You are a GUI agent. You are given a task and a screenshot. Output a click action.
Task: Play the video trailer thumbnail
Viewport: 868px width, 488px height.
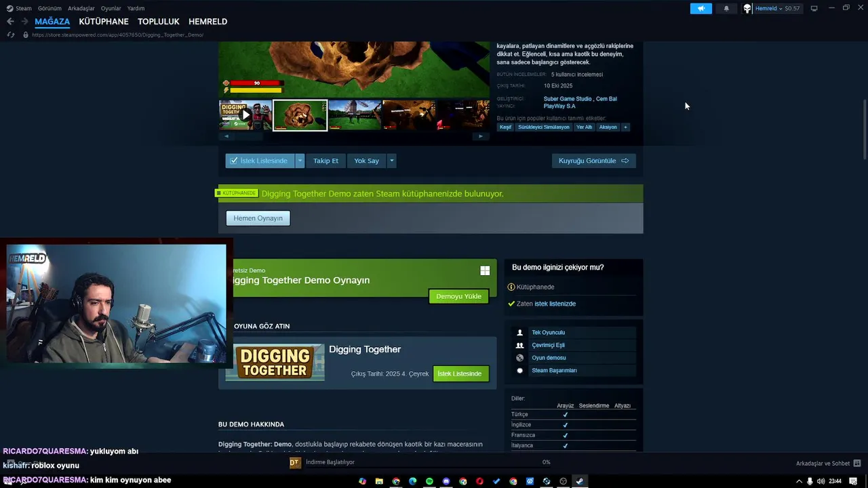tap(245, 115)
